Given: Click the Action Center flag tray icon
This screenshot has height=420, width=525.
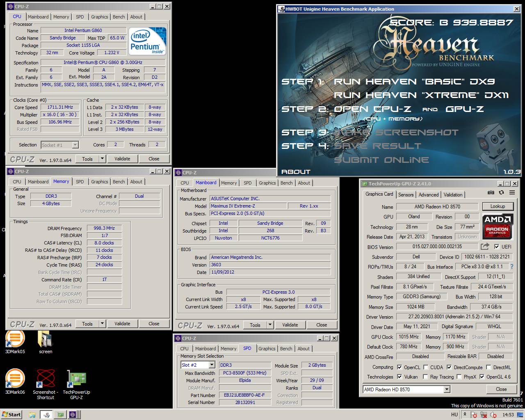Looking at the screenshot, I should [x=475, y=415].
